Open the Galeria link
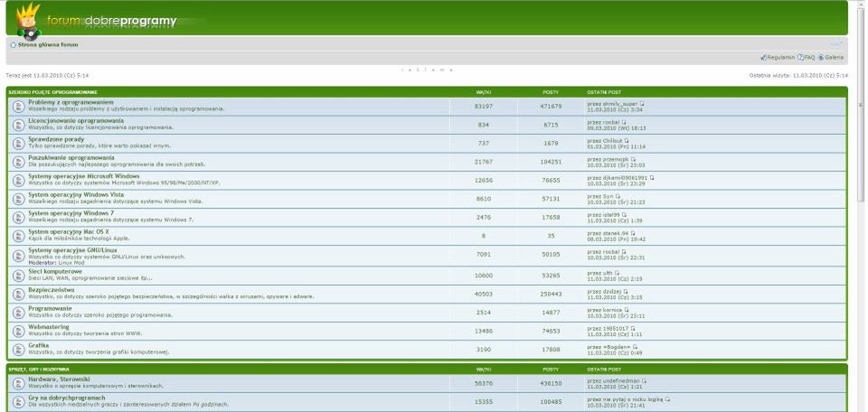Screen dimensions: 868x412 [835, 58]
